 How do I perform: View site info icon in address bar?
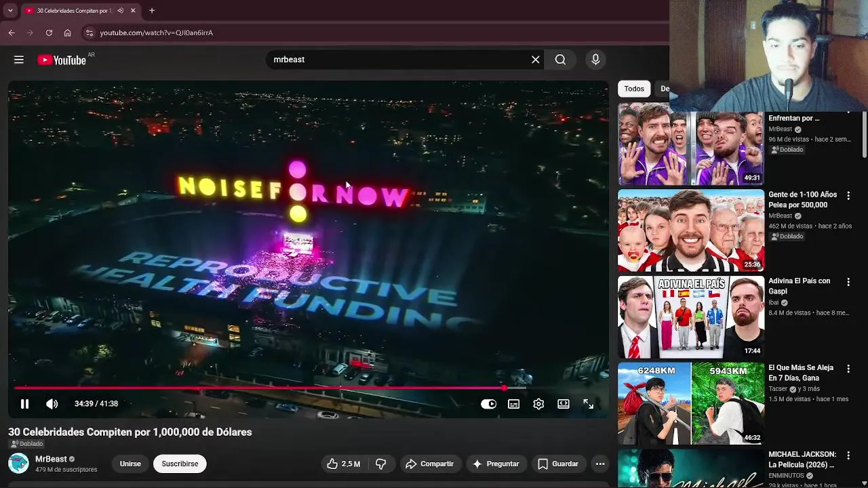pos(89,33)
